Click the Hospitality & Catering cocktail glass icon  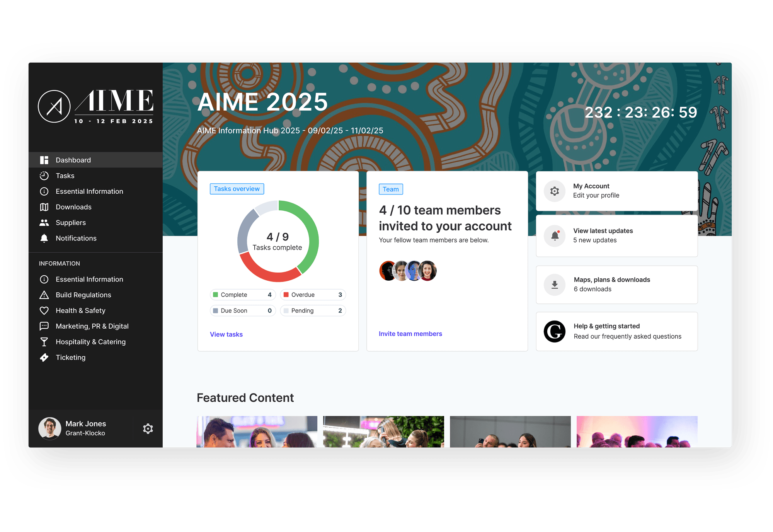click(x=44, y=342)
